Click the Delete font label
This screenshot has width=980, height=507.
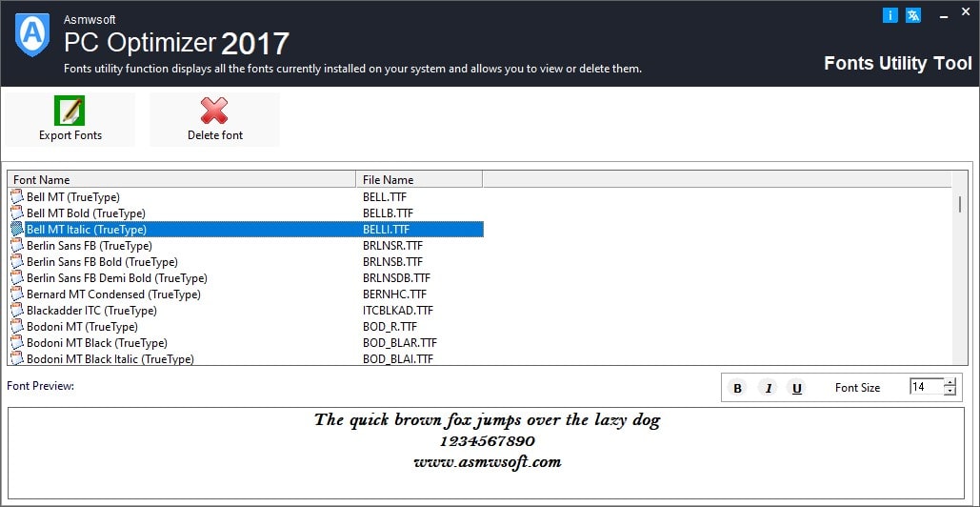pos(215,135)
